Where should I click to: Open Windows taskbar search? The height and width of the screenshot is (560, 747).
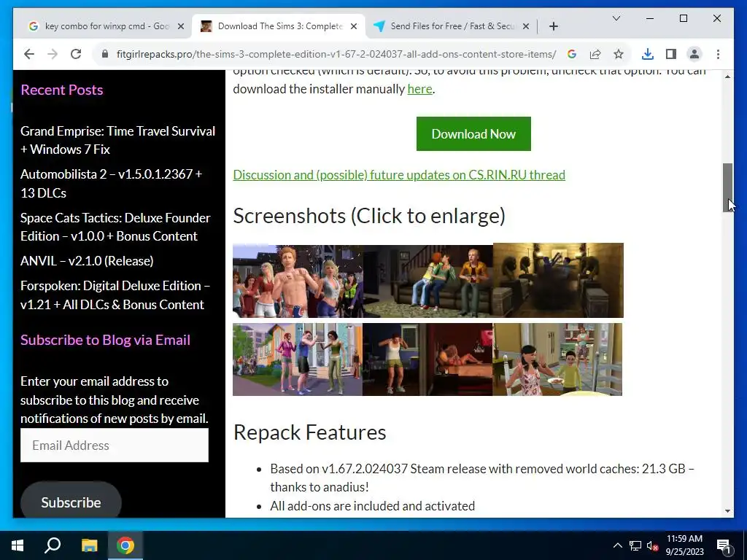pyautogui.click(x=53, y=545)
